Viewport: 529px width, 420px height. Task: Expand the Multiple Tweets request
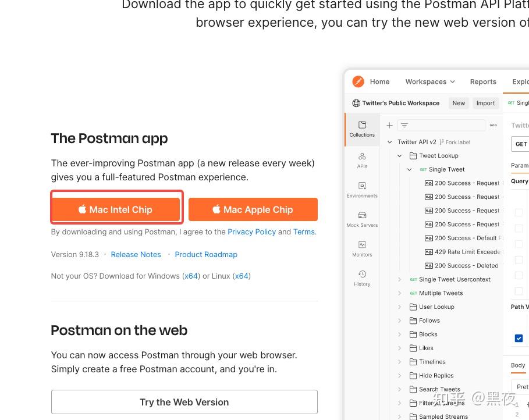[399, 293]
